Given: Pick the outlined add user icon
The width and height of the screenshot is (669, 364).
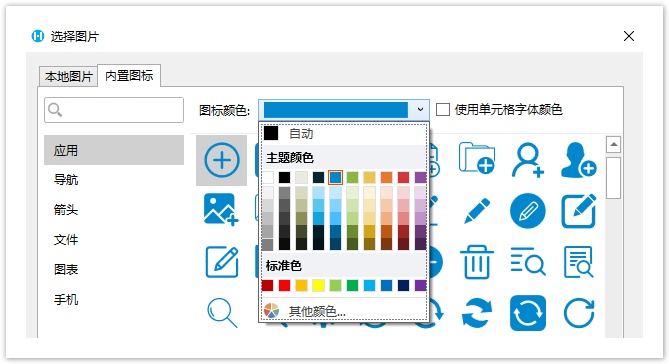Looking at the screenshot, I should (x=528, y=160).
